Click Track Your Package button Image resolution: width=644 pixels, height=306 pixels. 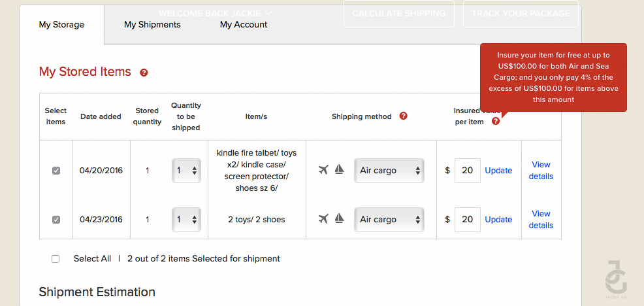(x=521, y=14)
